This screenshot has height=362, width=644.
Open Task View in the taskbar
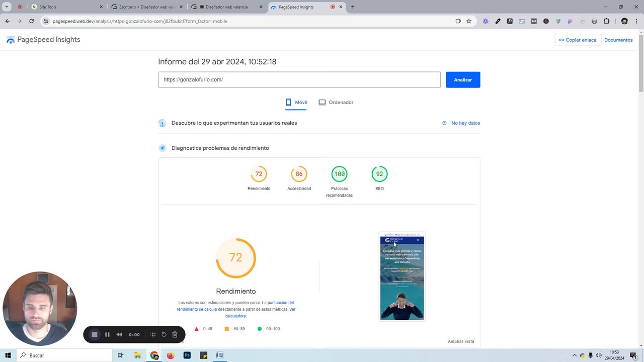pos(120,355)
